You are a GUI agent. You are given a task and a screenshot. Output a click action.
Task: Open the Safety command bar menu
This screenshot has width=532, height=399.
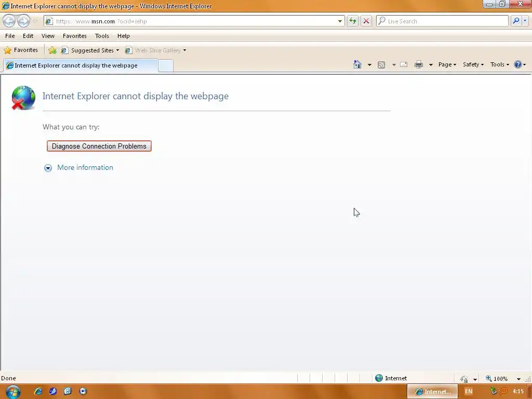[473, 64]
